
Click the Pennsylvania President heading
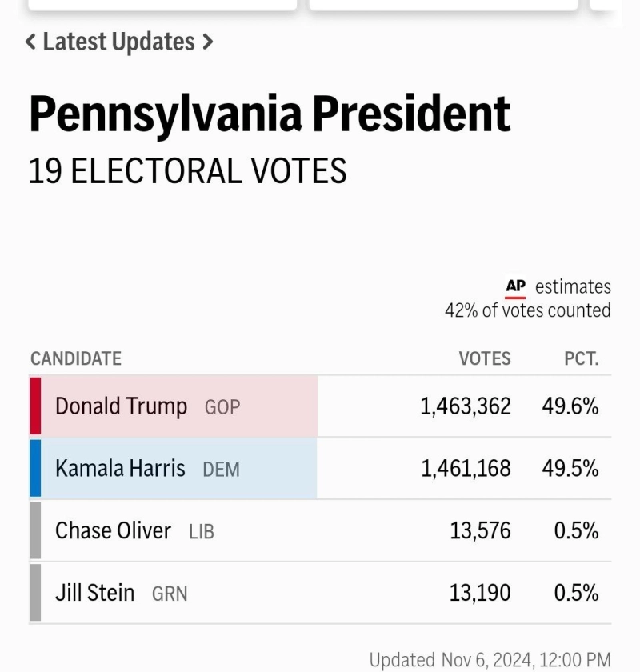(x=270, y=114)
